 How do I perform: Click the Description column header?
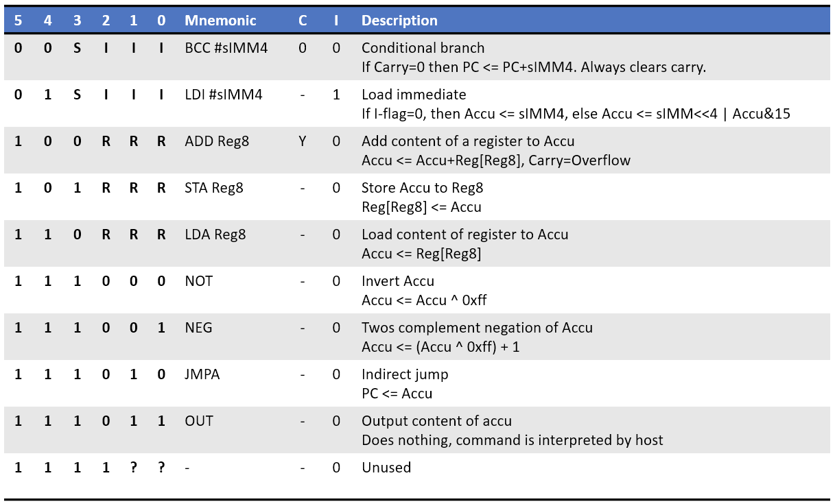(399, 21)
